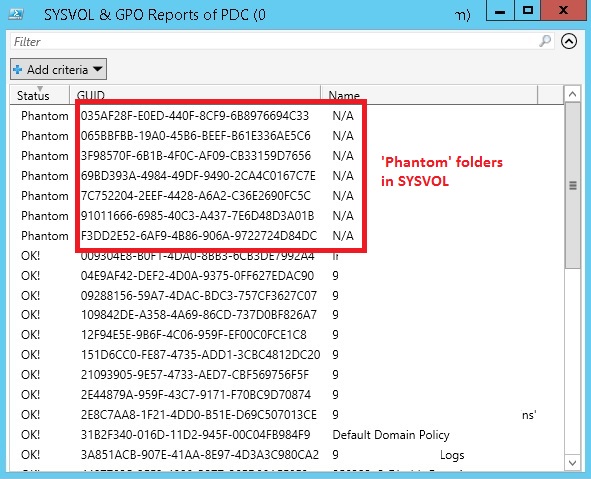
Task: Select row with GUID F3DD2E52-6AF9-4B86-906A-9722724D84DC
Action: [x=286, y=236]
